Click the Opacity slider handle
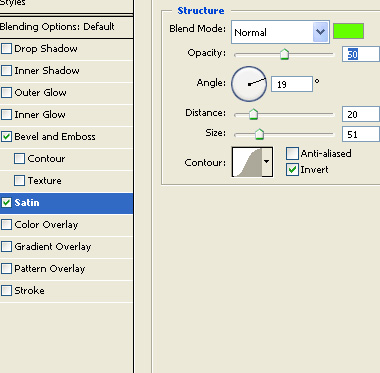380x373 pixels. [x=284, y=54]
